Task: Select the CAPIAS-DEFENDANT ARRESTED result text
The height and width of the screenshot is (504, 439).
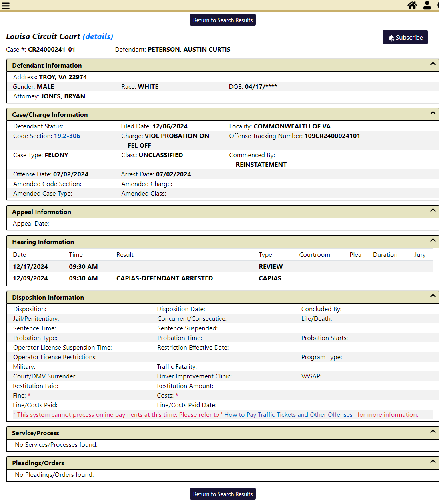Action: [165, 278]
